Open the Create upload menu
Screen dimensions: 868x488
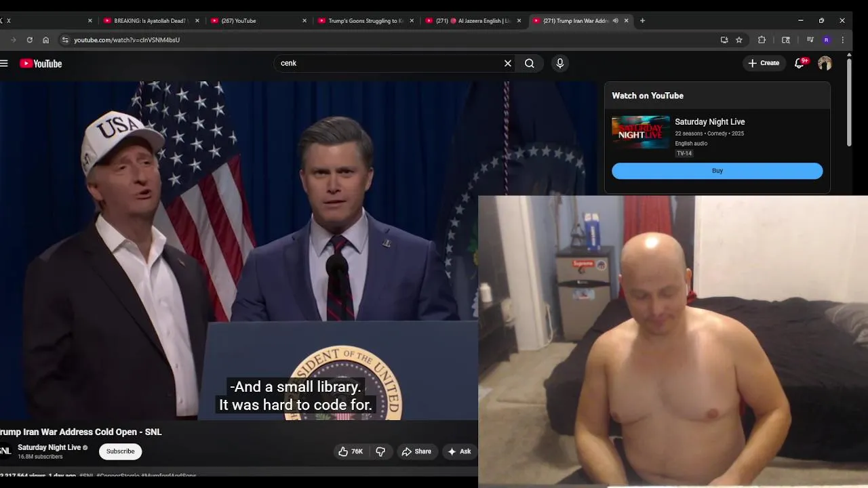tap(764, 63)
